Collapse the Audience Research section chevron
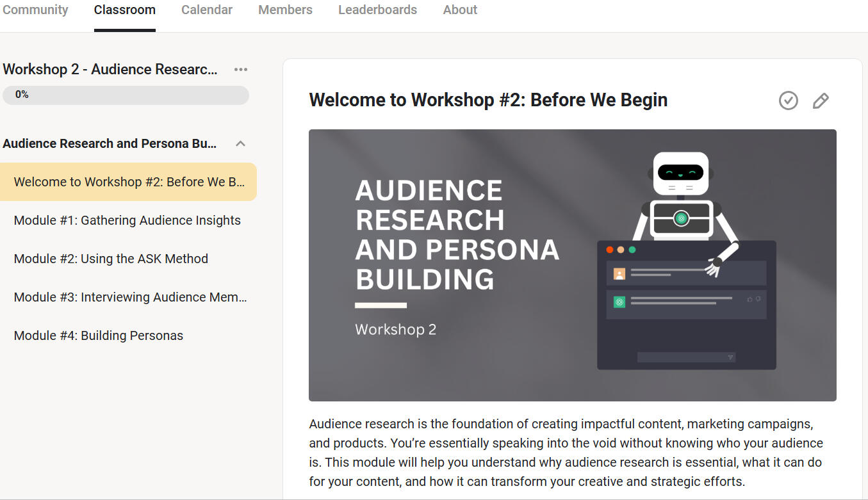The width and height of the screenshot is (868, 500). click(x=241, y=143)
